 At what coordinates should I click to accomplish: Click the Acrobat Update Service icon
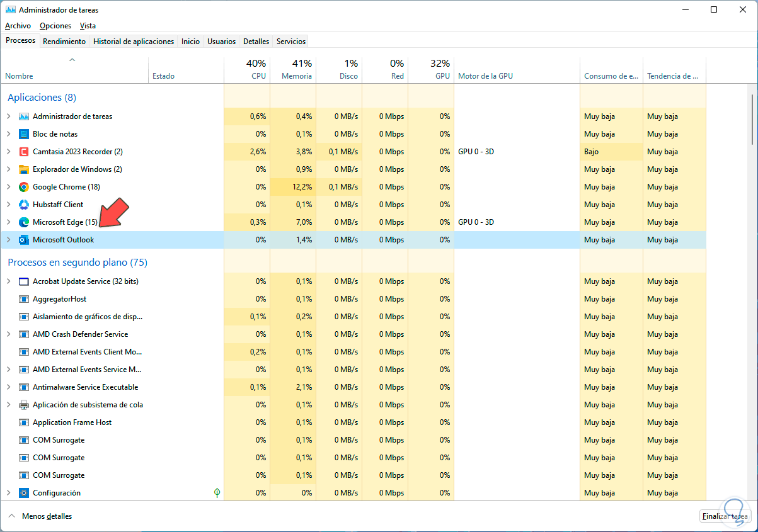[24, 281]
